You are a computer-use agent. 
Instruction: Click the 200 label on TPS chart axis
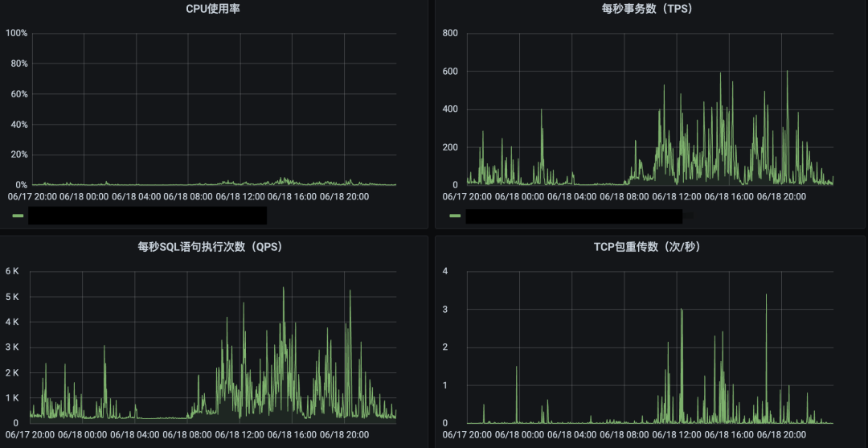pyautogui.click(x=452, y=147)
